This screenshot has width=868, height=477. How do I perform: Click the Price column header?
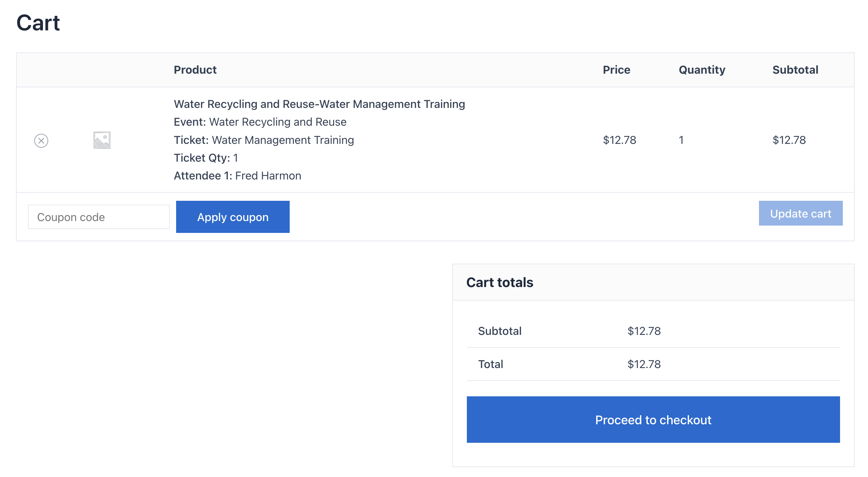(616, 70)
